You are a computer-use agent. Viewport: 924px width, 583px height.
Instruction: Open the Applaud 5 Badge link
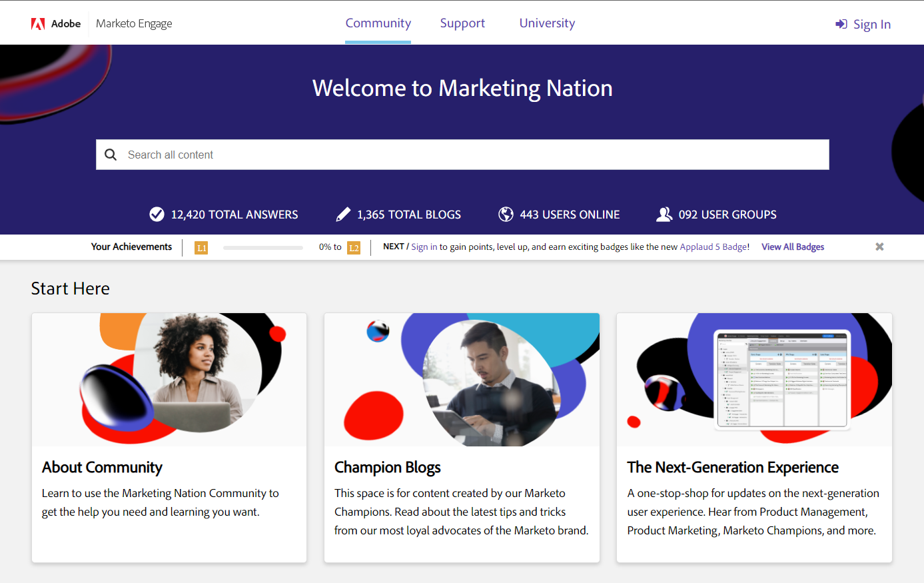(x=713, y=247)
